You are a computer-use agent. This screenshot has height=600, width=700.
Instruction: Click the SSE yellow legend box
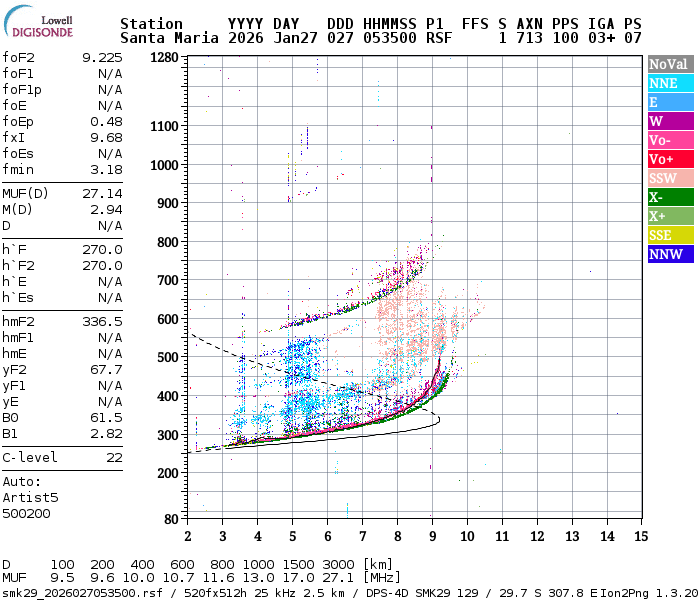(669, 235)
